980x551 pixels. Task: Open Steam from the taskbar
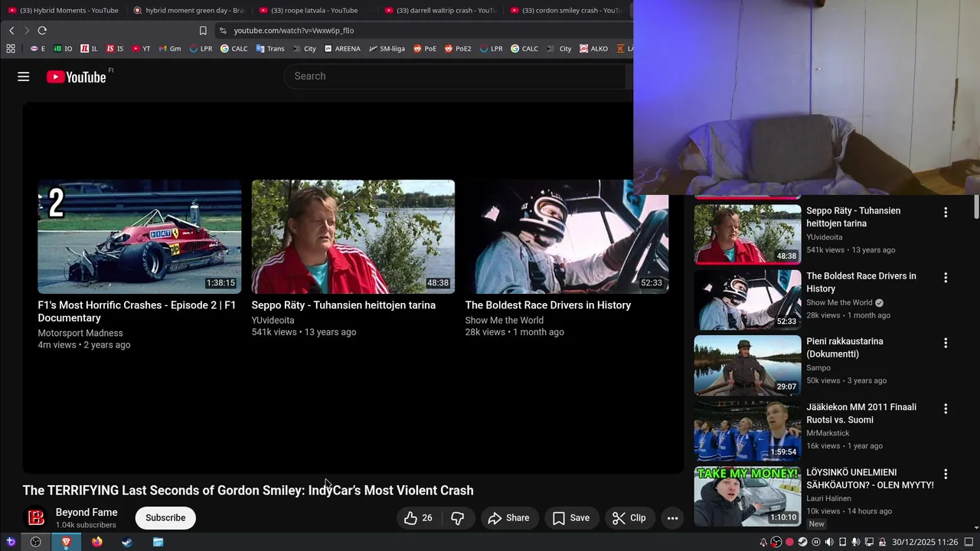point(127,542)
